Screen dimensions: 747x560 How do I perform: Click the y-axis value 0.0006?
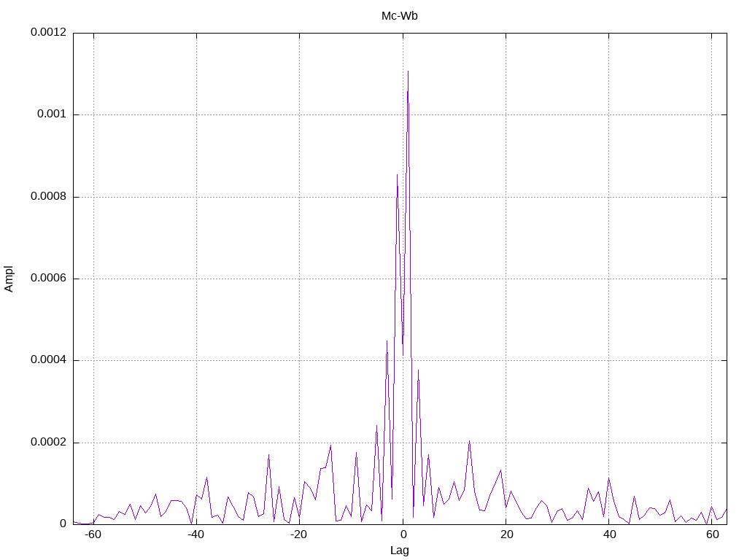pyautogui.click(x=49, y=278)
